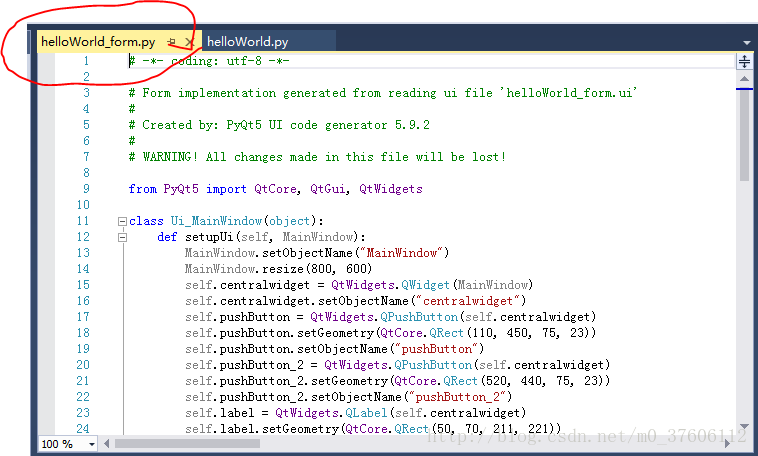Click the 'Created by: PyQt5 UI code generator' comment
The image size is (758, 456).
[279, 125]
